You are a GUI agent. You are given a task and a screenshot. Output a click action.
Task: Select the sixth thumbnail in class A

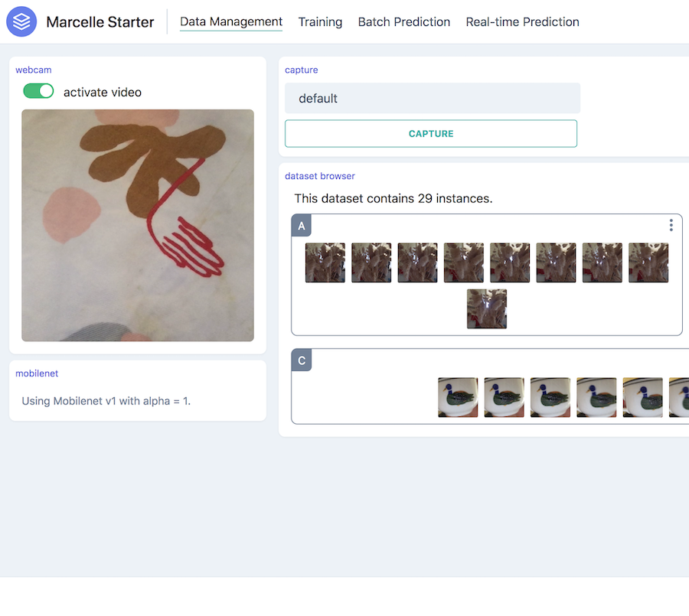click(556, 262)
